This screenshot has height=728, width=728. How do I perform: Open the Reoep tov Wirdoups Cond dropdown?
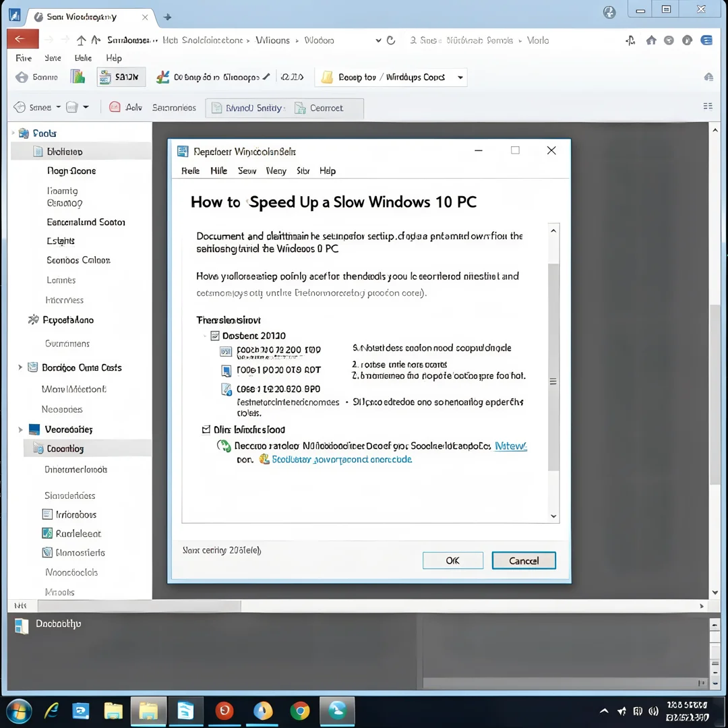point(460,78)
